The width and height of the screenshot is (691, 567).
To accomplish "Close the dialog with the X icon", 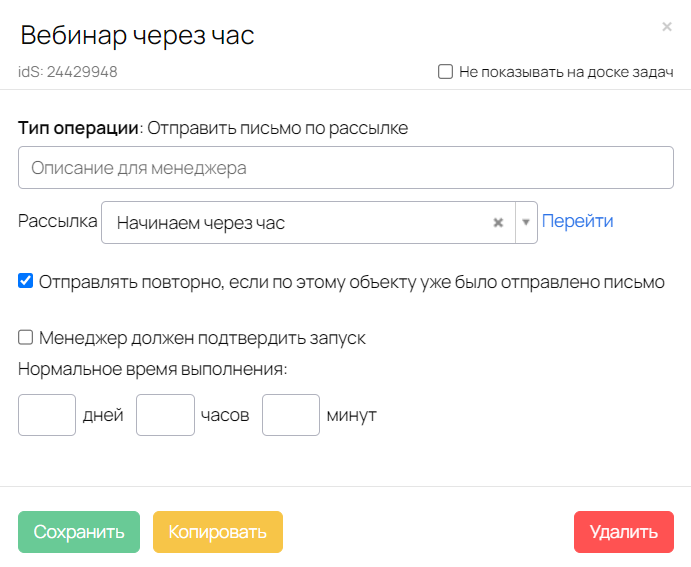I will 667,27.
